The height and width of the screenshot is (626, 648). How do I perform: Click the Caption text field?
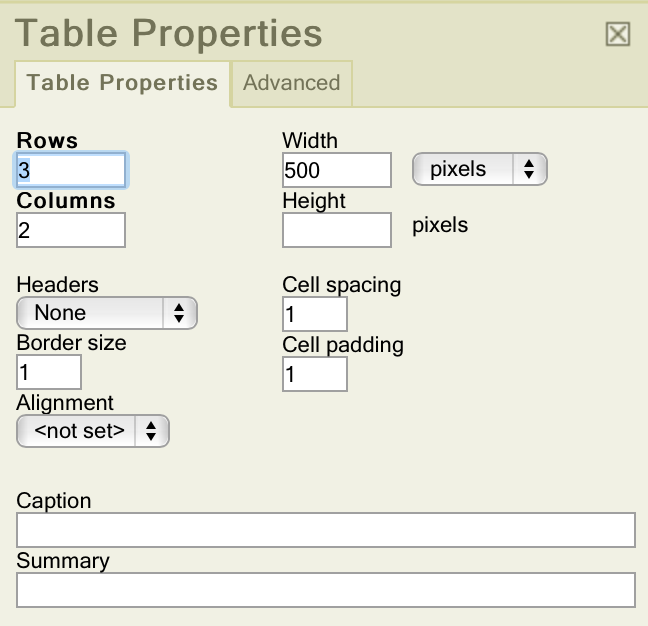tap(326, 530)
